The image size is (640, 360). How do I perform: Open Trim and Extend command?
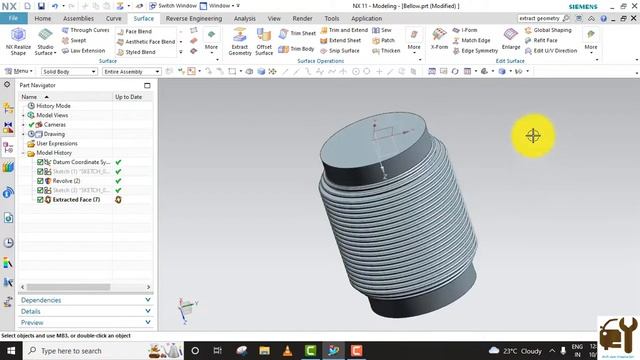[x=344, y=30]
